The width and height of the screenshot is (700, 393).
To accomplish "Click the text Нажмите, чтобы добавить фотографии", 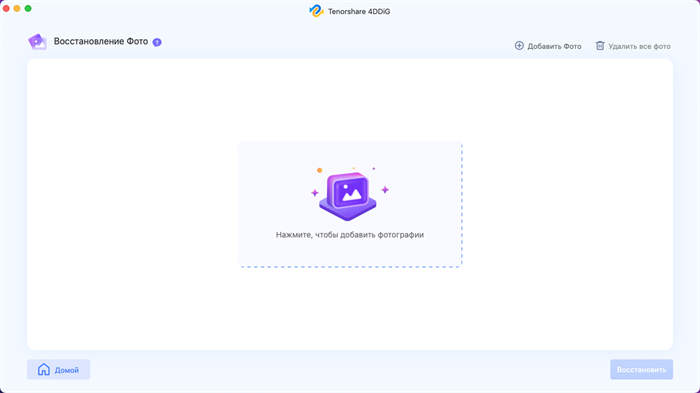I will (350, 235).
